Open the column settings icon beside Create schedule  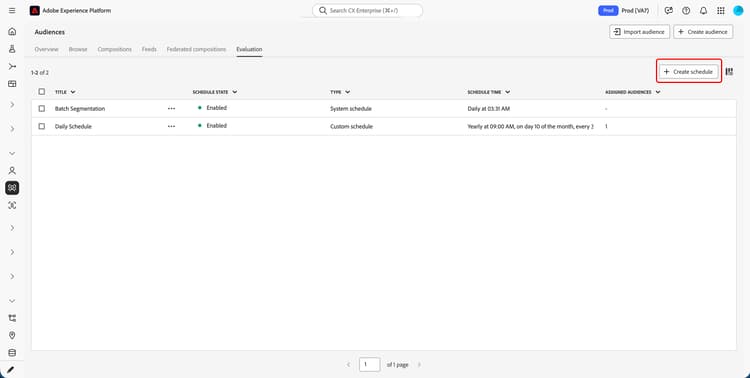click(729, 71)
